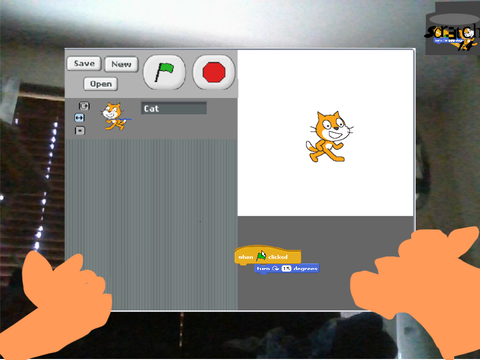Stop the project with the red octagon
This screenshot has height=360, width=480.
(x=214, y=72)
